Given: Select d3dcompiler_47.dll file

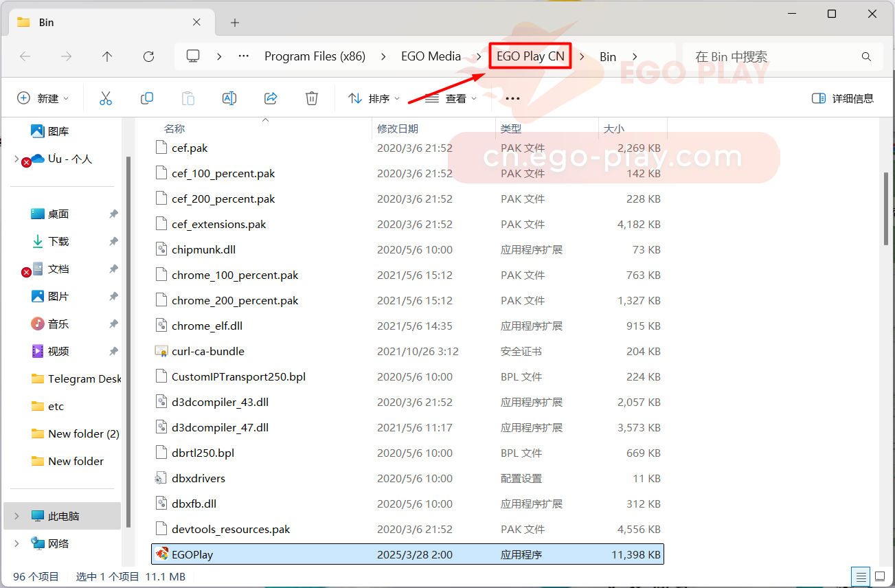Looking at the screenshot, I should [407, 427].
